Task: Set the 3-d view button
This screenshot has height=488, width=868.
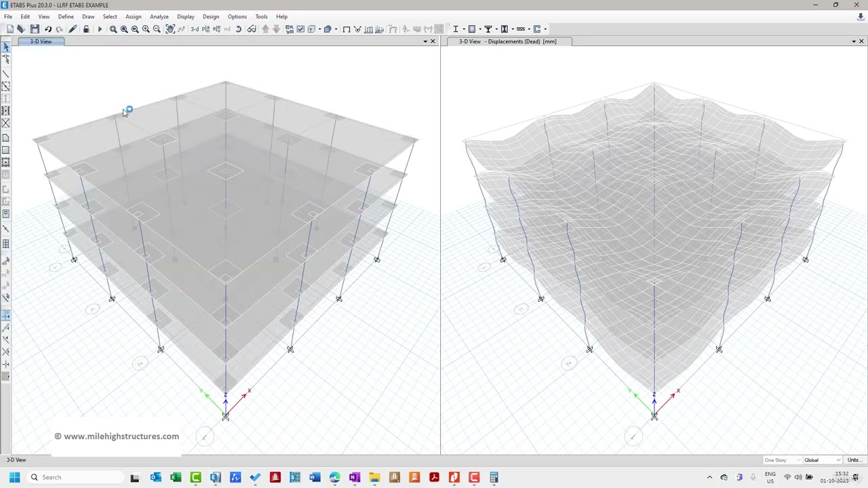Action: 195,29
